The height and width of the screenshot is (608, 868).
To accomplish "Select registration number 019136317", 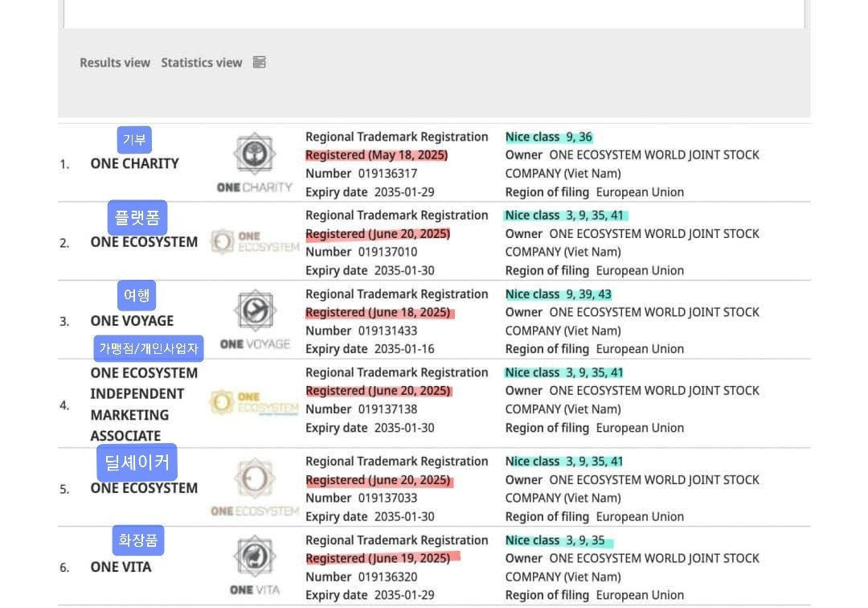I will (387, 174).
